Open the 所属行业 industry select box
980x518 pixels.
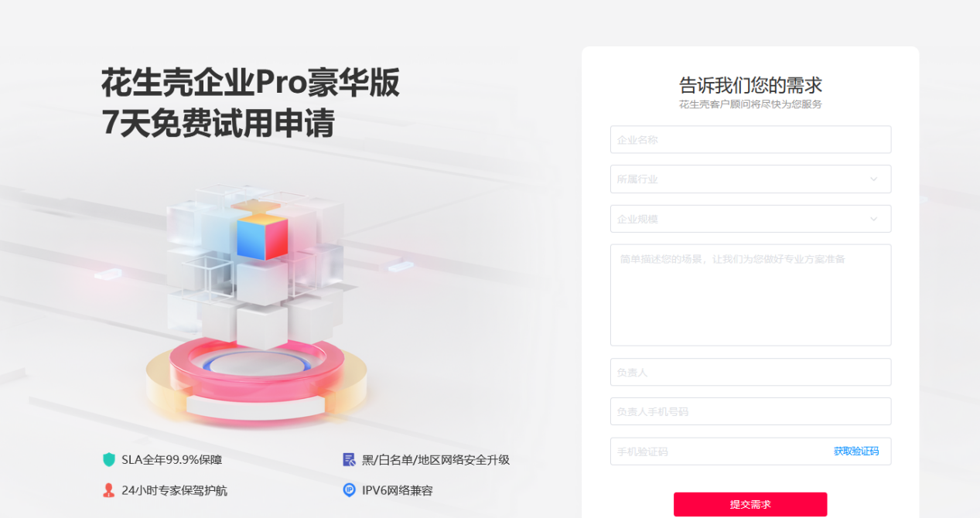[x=750, y=179]
